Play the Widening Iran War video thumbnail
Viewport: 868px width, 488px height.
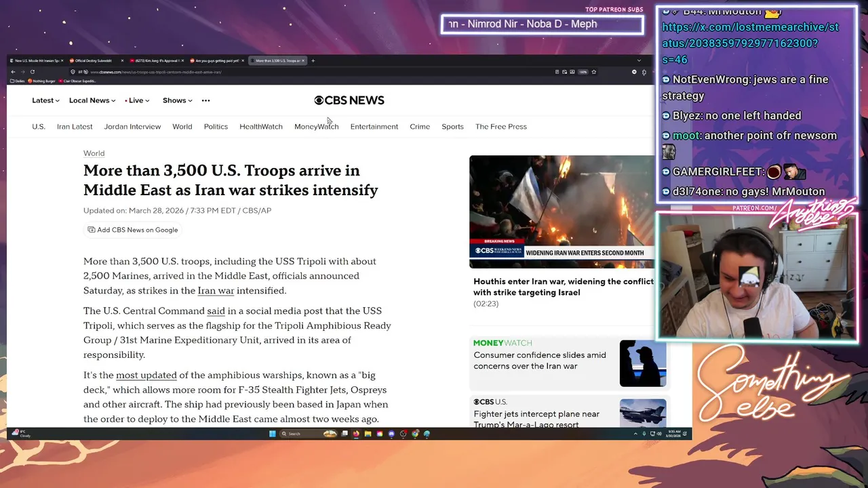coord(561,211)
